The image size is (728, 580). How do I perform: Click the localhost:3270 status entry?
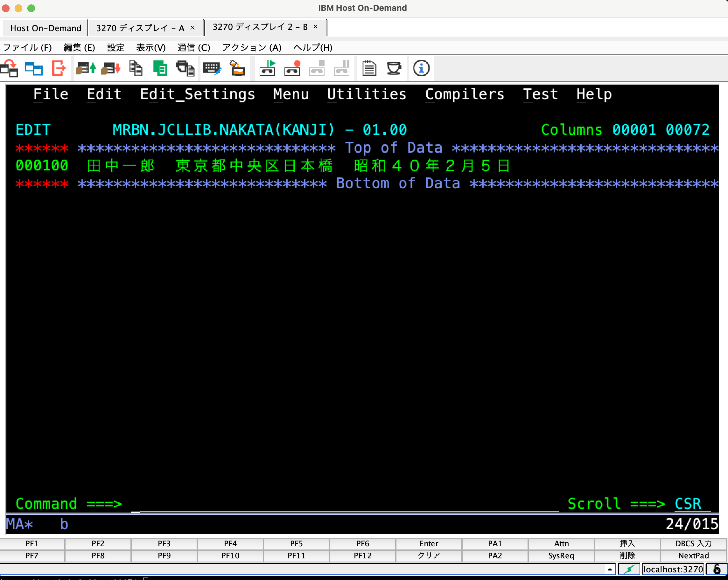coord(673,570)
